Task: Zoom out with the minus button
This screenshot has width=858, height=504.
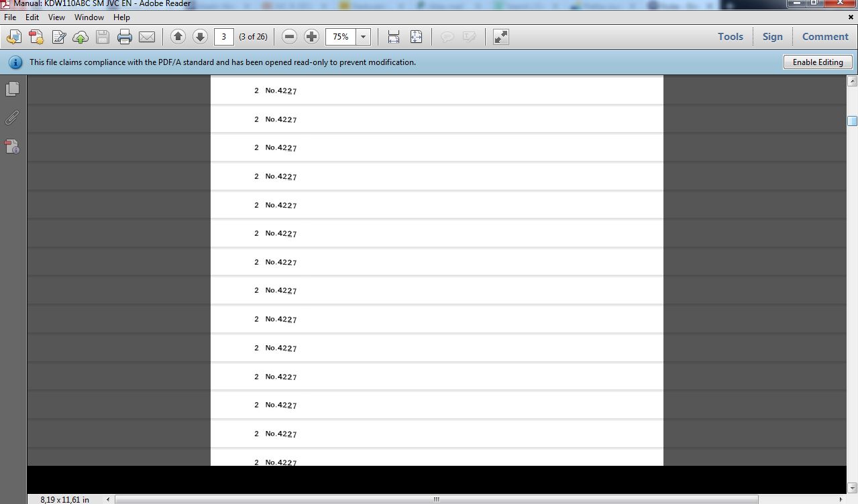Action: click(289, 37)
